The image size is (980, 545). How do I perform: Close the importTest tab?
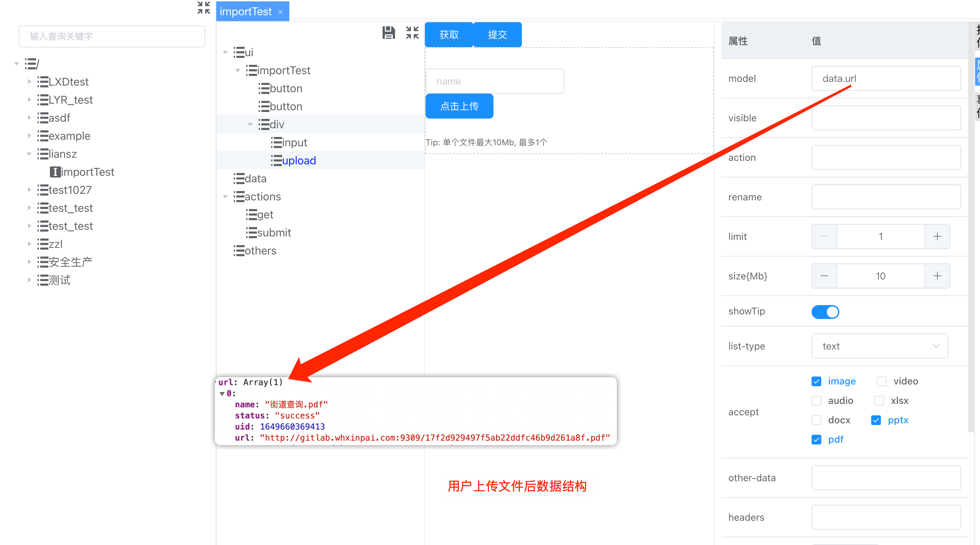(x=280, y=12)
